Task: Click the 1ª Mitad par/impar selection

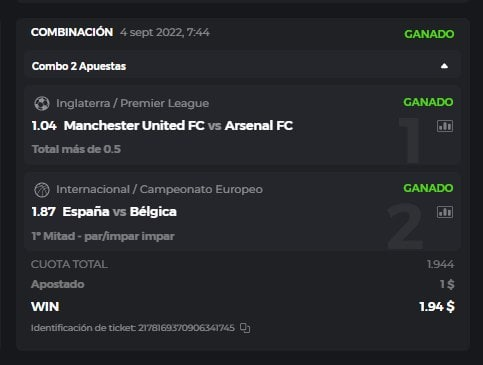Action: pyautogui.click(x=103, y=236)
